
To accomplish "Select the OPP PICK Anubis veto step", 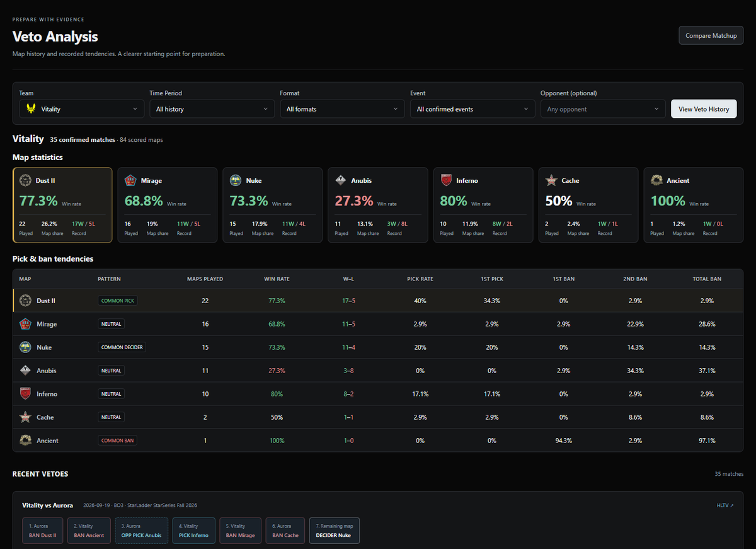I will coord(142,531).
